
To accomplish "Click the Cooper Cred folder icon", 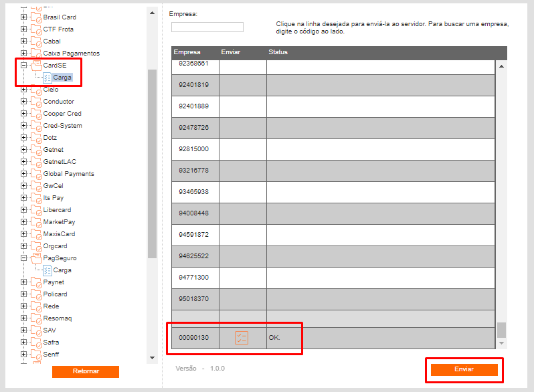I will point(36,114).
